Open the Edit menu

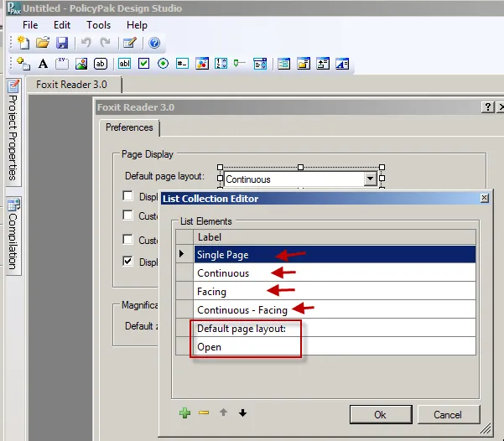[x=62, y=25]
